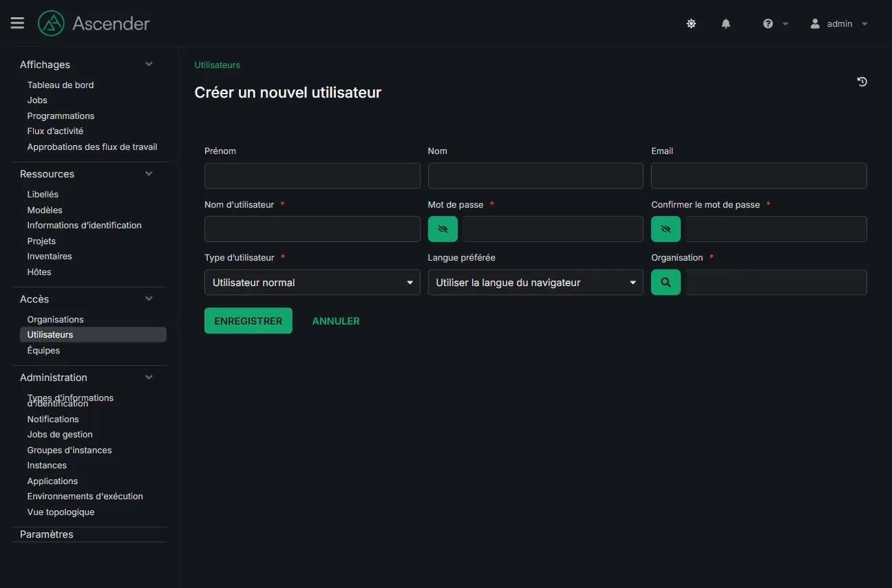Focus the Nom d'utilisateur field
This screenshot has width=892, height=588.
point(312,229)
